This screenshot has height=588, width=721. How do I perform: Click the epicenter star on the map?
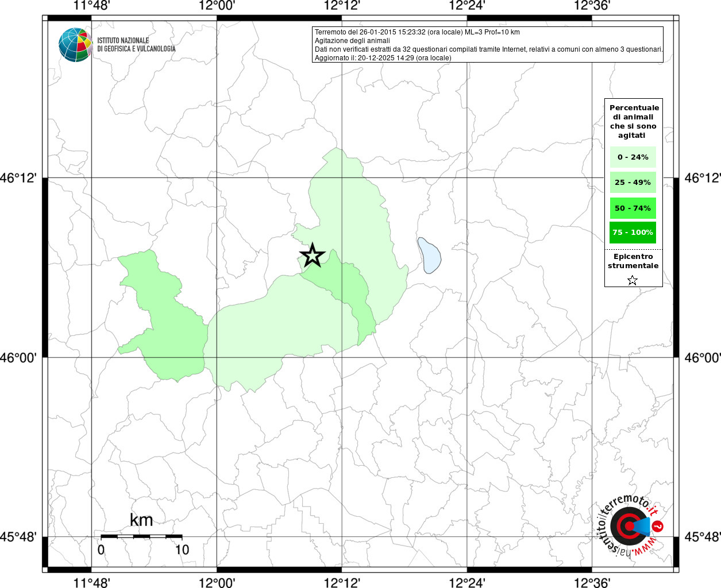pyautogui.click(x=313, y=255)
